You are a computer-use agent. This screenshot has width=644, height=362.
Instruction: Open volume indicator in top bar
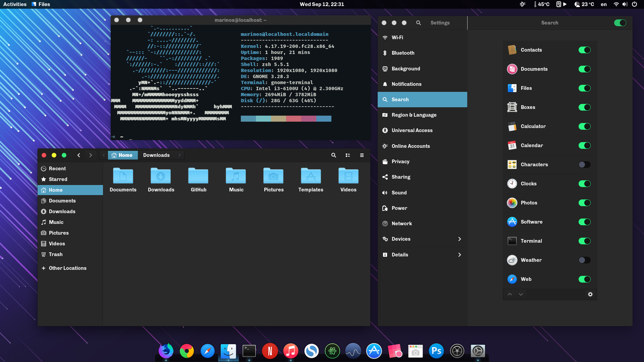[x=625, y=4]
